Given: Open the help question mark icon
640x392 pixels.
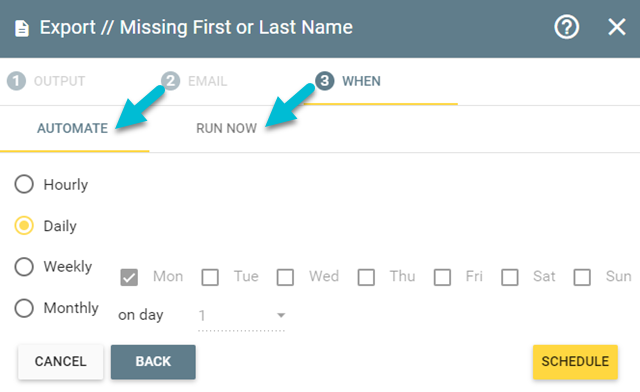Looking at the screenshot, I should click(567, 27).
